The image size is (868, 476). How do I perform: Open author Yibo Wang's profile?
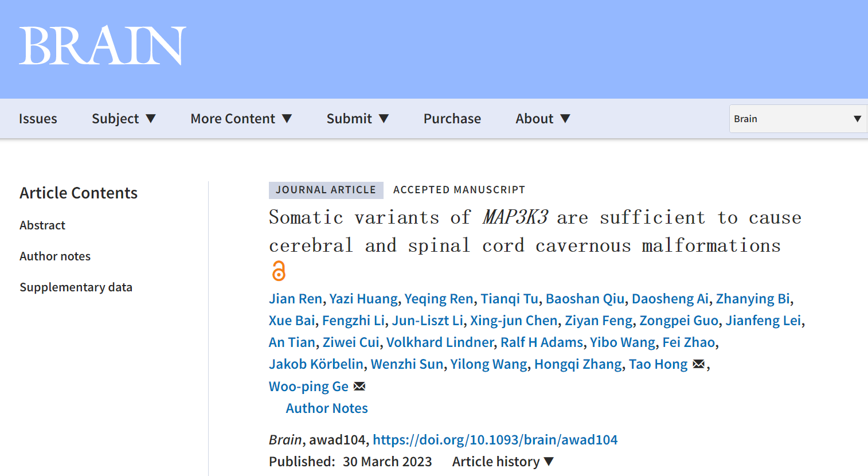click(x=623, y=342)
